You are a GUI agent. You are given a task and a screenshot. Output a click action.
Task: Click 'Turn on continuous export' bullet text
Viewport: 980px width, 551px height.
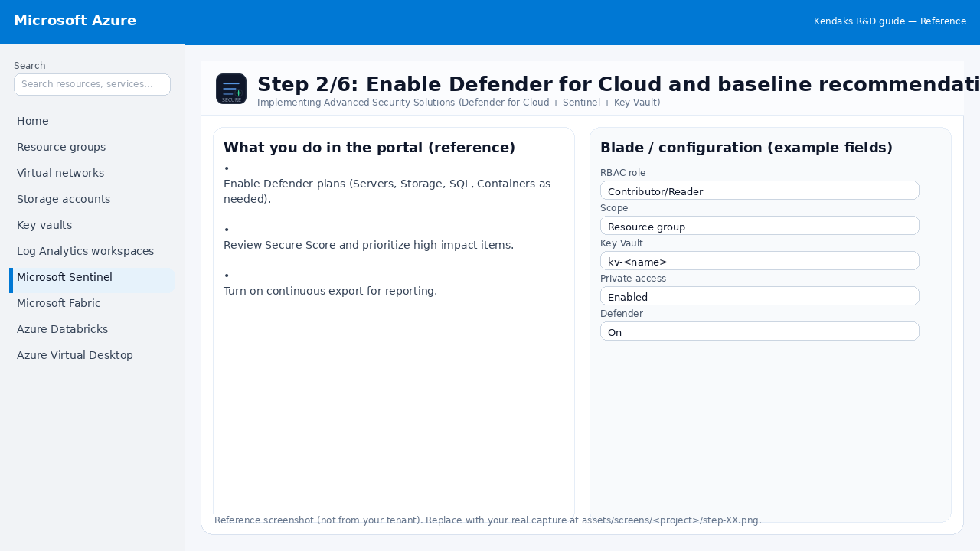click(330, 291)
